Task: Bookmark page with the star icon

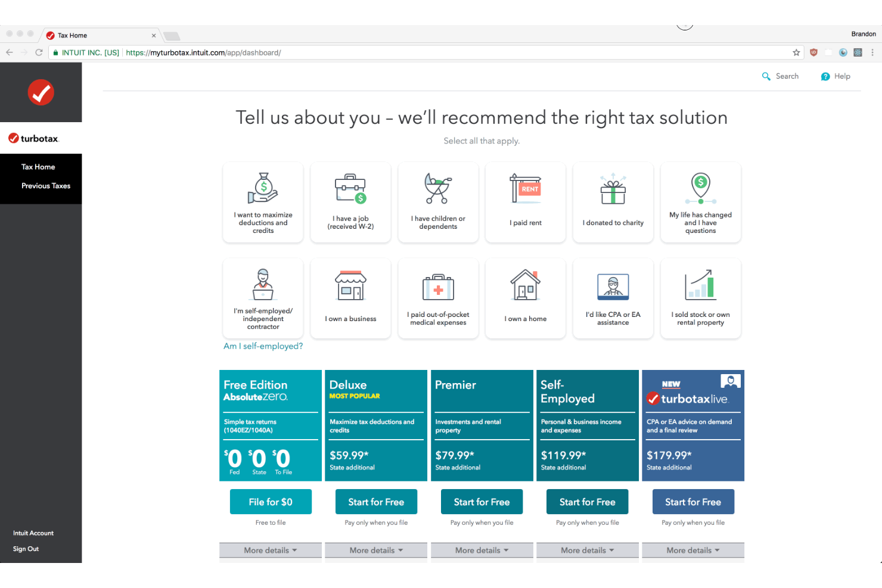Action: [796, 52]
